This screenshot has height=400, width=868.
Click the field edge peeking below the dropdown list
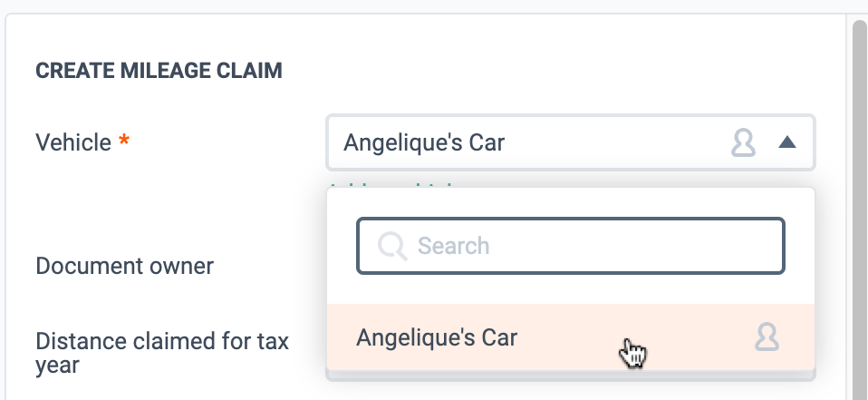[x=571, y=376]
